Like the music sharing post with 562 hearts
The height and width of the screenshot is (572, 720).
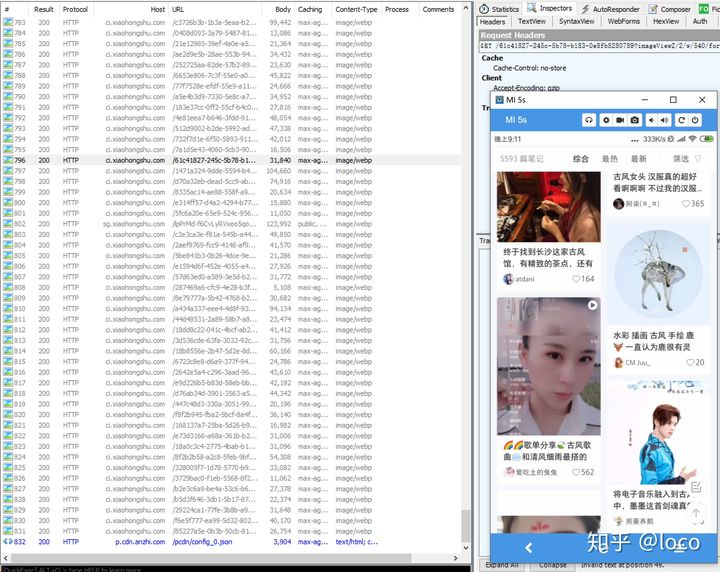pos(575,472)
